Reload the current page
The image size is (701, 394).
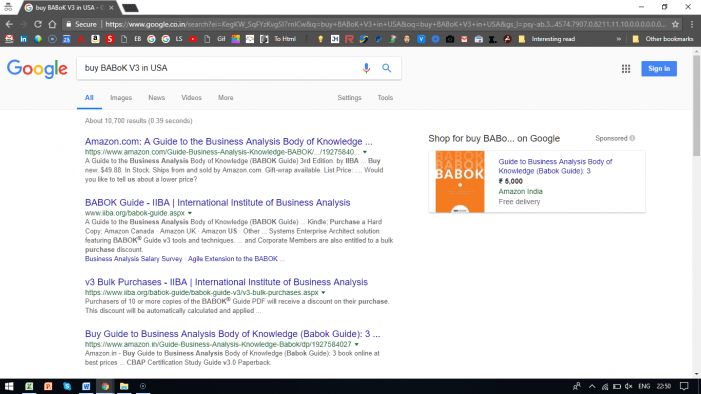click(x=38, y=24)
